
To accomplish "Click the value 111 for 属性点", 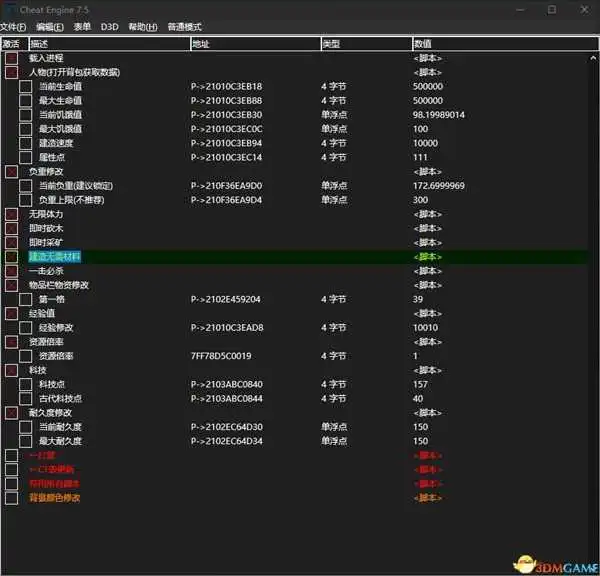I will pyautogui.click(x=420, y=157).
